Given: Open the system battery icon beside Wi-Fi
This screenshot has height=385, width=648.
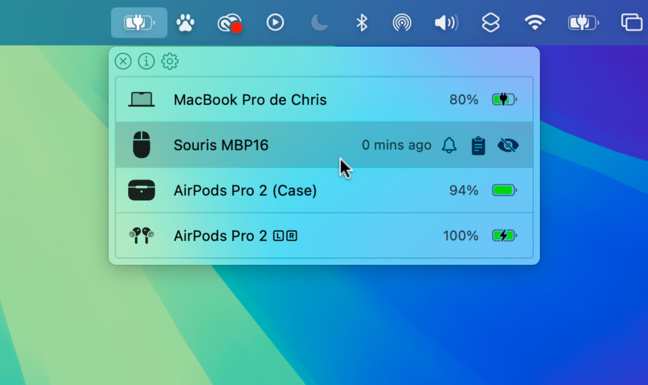Looking at the screenshot, I should [x=583, y=23].
